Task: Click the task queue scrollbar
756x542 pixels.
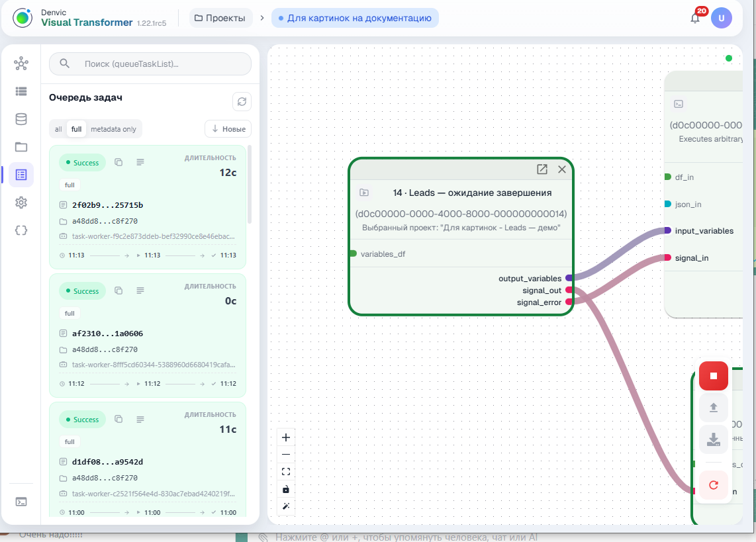Action: [250, 184]
